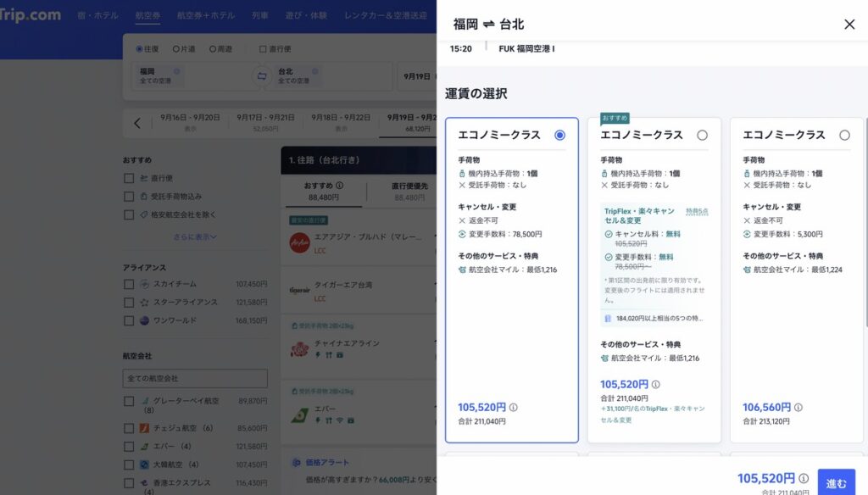Select the おすすめ 88,480円 sort tab

[324, 192]
